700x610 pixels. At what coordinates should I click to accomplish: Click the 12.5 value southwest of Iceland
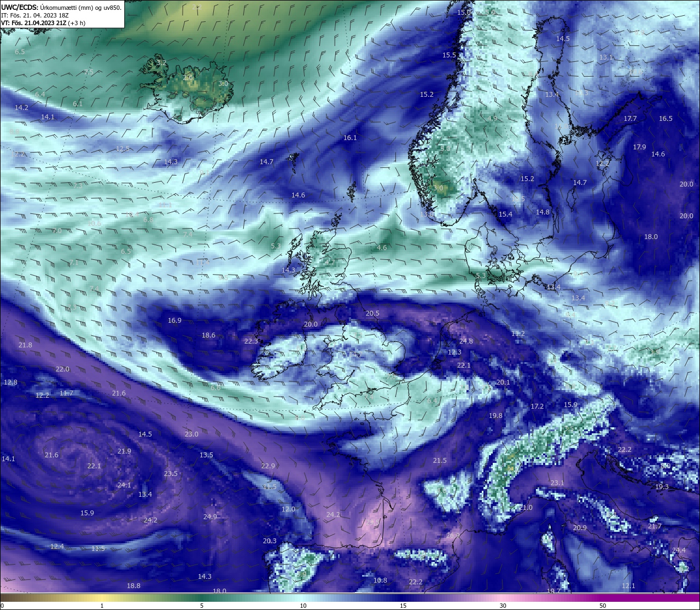click(x=123, y=149)
